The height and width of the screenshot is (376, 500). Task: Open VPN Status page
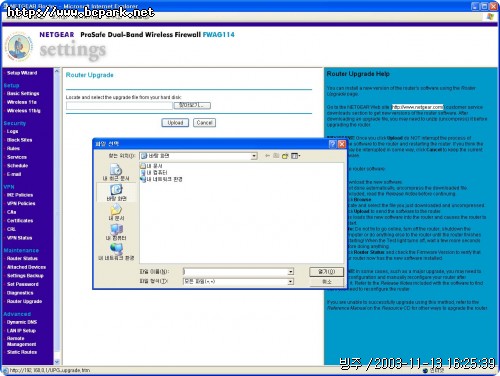tap(19, 238)
